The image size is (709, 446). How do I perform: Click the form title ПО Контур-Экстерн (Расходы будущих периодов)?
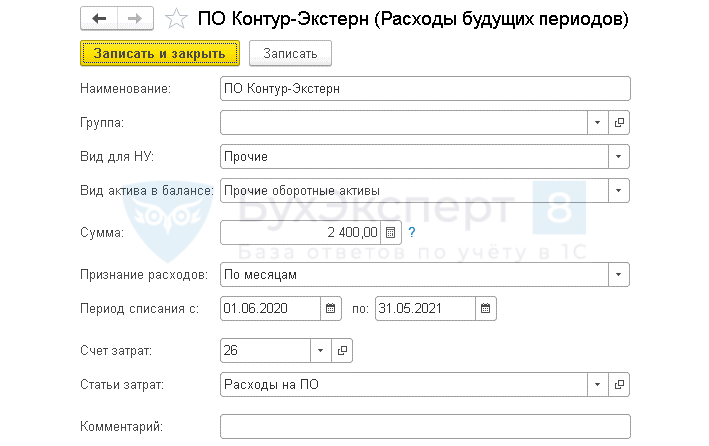pos(413,19)
